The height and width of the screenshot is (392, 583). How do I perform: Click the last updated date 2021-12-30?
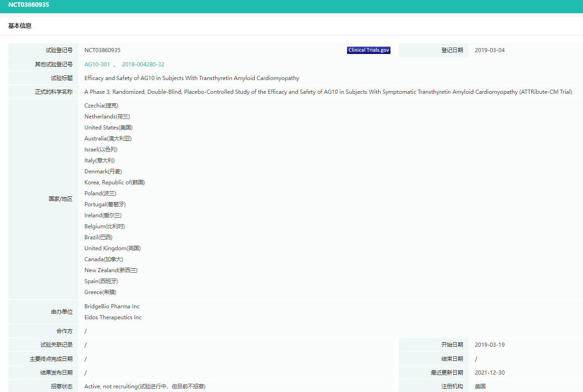[490, 373]
